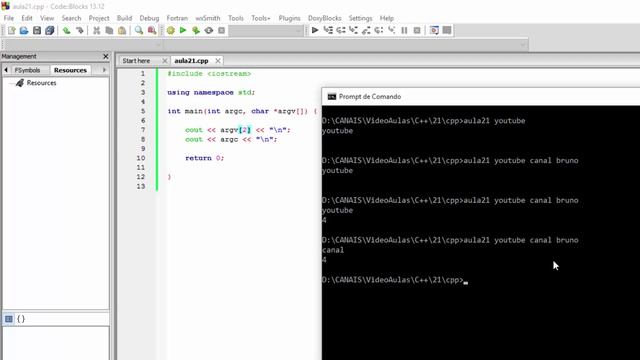Paste from clipboard icon

click(122, 31)
